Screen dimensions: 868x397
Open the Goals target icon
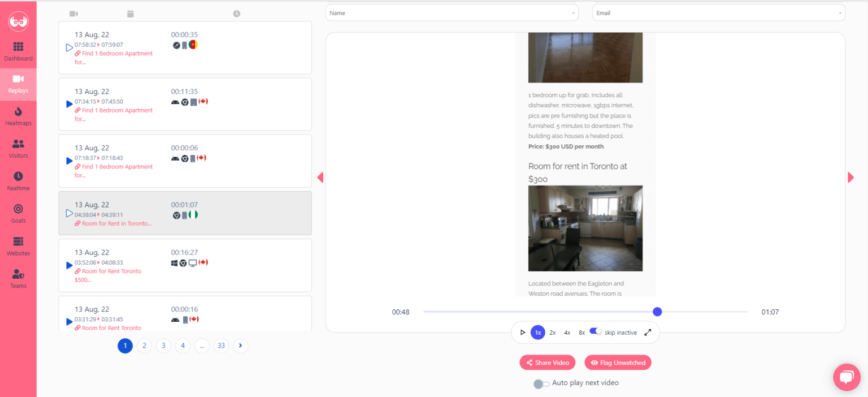(x=18, y=209)
